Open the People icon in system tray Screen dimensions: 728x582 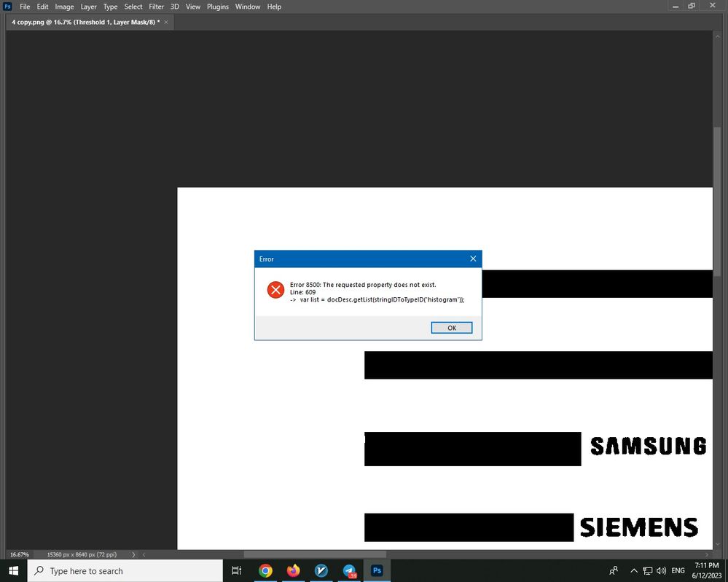(x=614, y=571)
